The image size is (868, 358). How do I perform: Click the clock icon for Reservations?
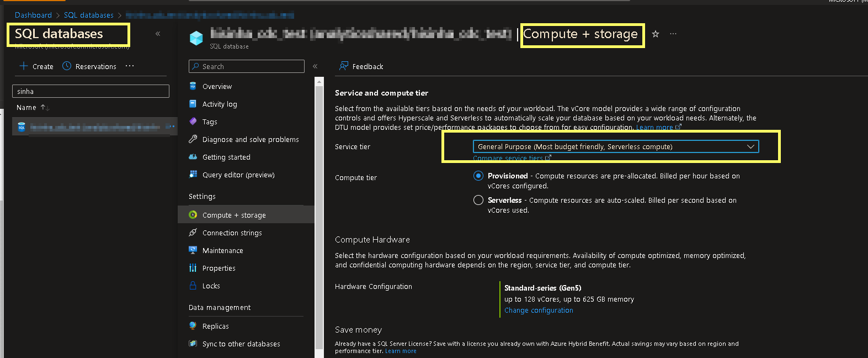point(67,66)
